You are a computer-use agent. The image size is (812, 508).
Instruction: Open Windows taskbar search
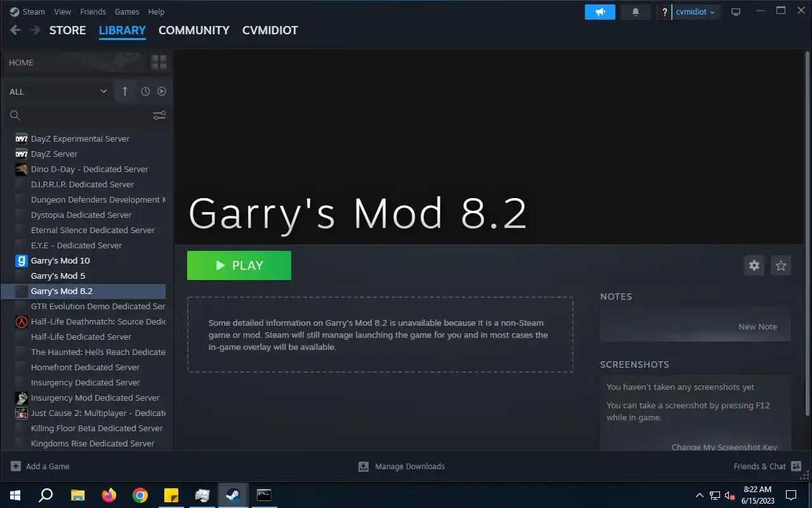point(46,495)
